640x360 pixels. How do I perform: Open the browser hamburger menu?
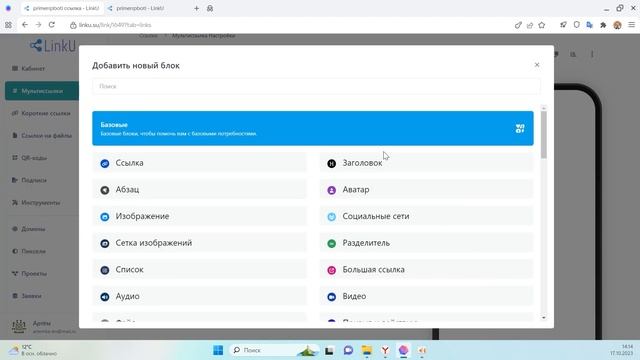[x=631, y=25]
